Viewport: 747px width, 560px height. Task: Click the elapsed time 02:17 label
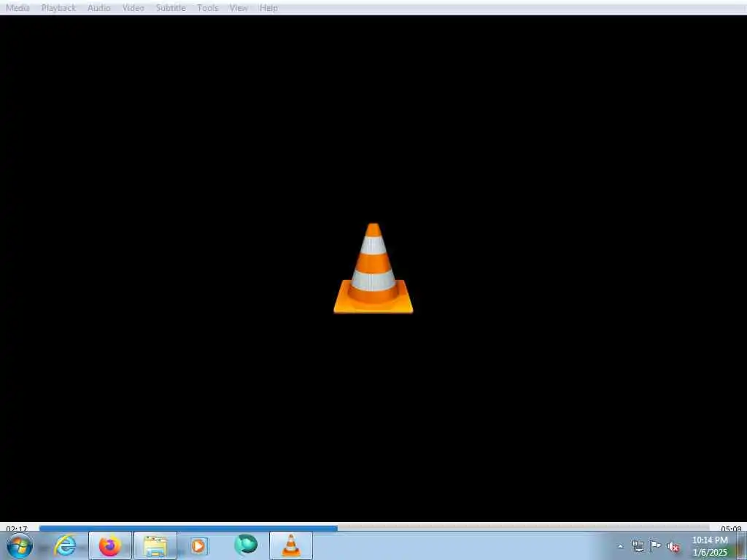[17, 529]
